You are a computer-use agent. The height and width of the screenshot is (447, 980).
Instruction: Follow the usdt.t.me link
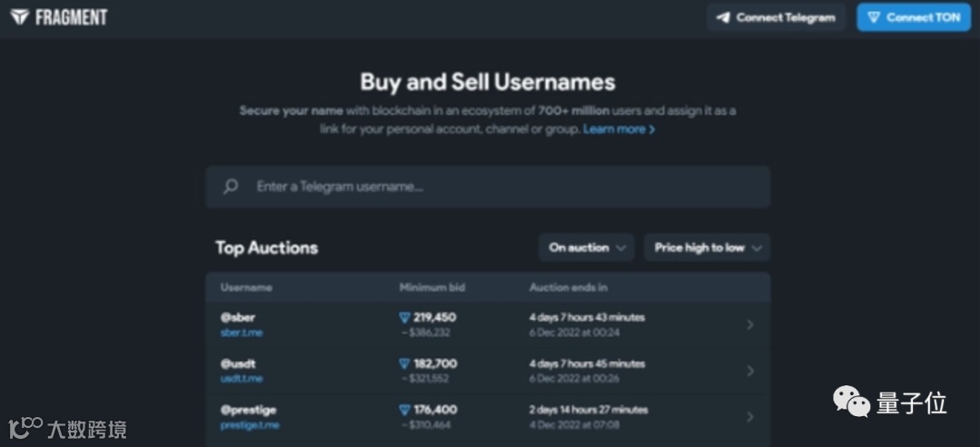click(x=241, y=379)
